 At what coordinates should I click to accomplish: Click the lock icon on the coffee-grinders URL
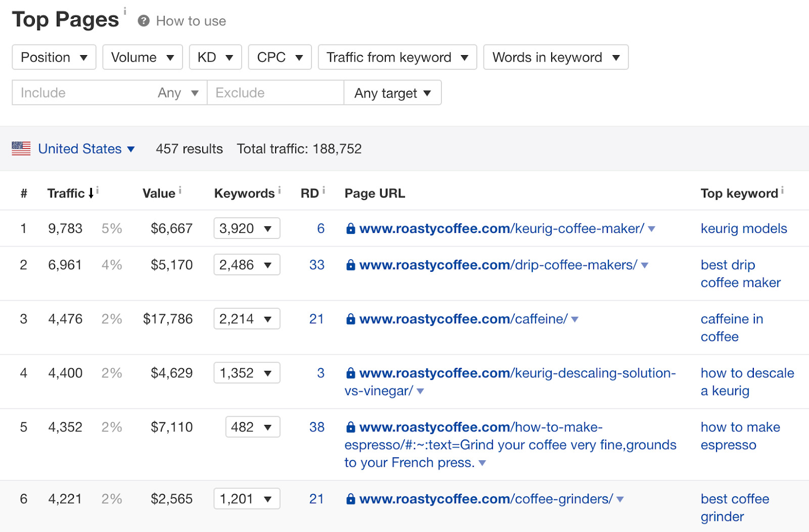tap(350, 499)
